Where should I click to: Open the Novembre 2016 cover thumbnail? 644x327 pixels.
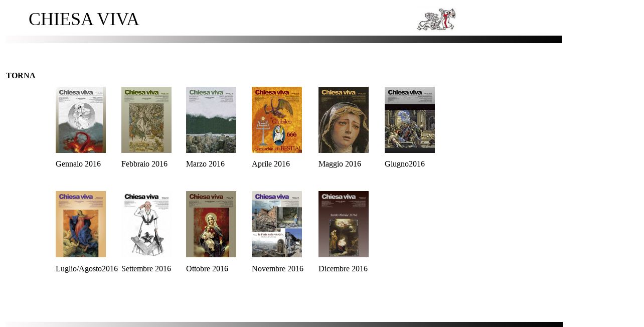pyautogui.click(x=277, y=224)
